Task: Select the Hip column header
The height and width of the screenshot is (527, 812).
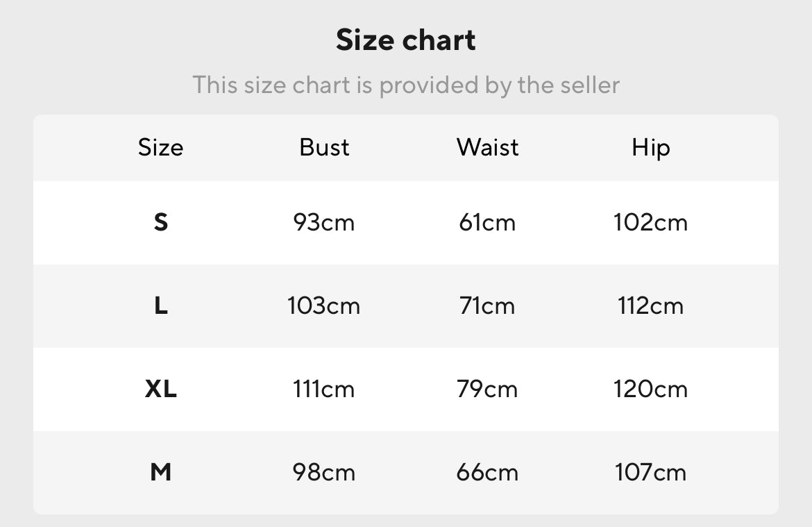Action: tap(650, 147)
